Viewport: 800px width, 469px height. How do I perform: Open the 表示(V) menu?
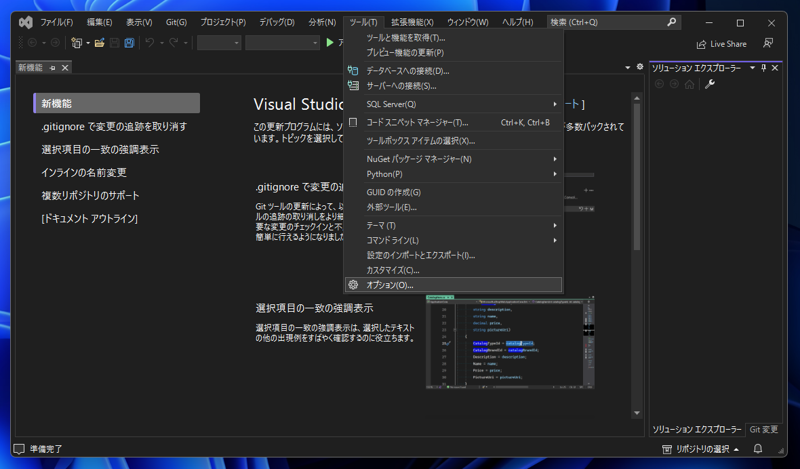pyautogui.click(x=139, y=22)
